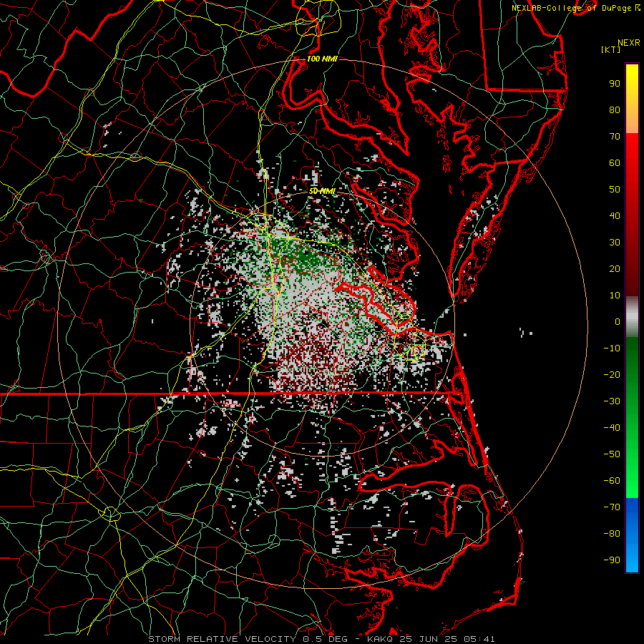Click the -60 value on the velocity scale

coord(612,481)
